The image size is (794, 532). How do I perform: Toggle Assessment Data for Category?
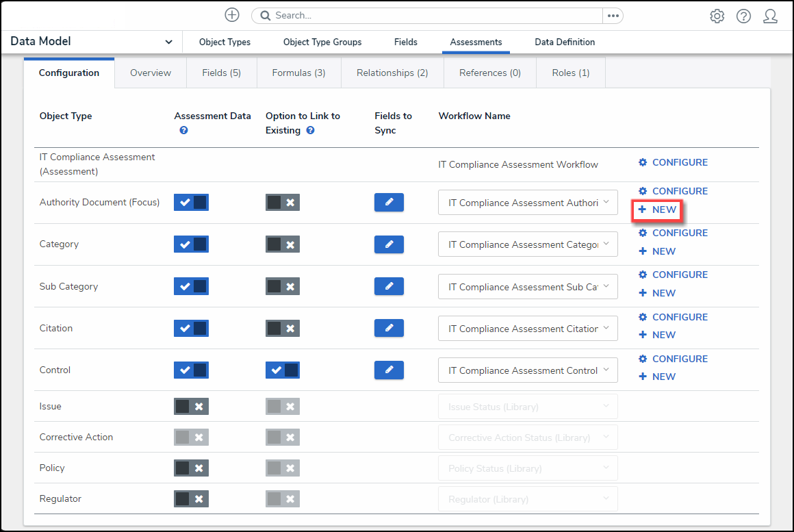pos(191,244)
